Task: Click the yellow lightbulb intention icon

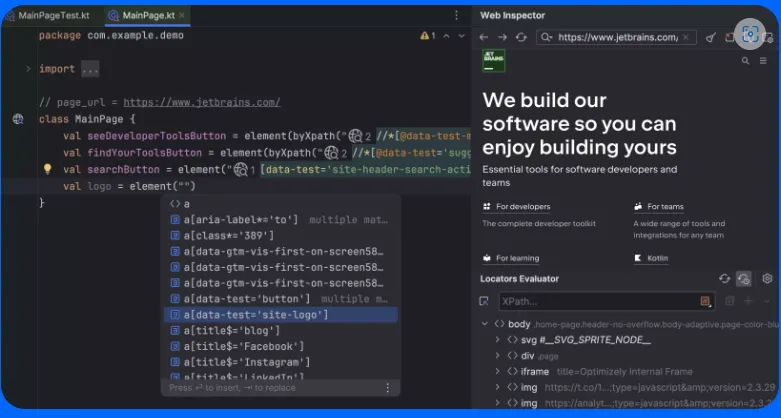Action: [x=47, y=169]
